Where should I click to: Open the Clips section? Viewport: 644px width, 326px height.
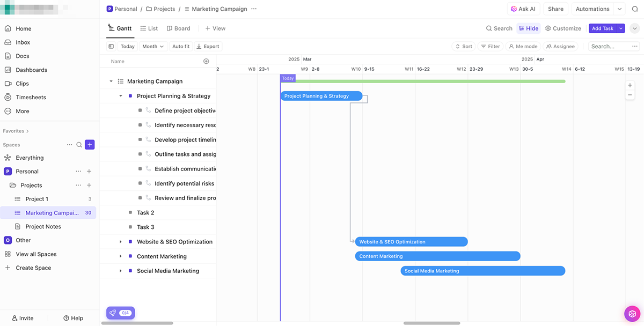24,83
